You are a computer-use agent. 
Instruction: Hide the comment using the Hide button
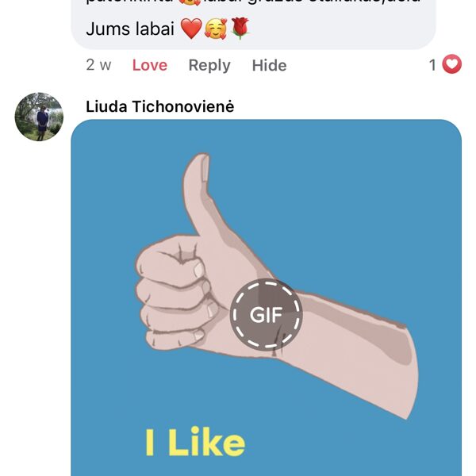(x=269, y=65)
